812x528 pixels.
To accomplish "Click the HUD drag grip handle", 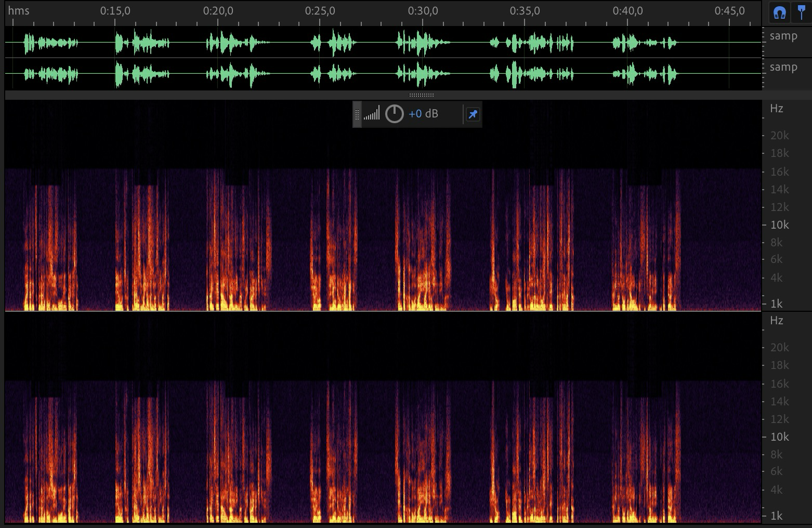I will [357, 114].
